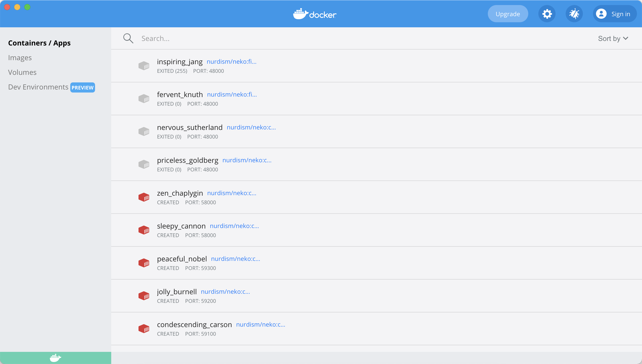Click the red jolly_burnell container icon
This screenshot has height=364, width=642.
(144, 296)
